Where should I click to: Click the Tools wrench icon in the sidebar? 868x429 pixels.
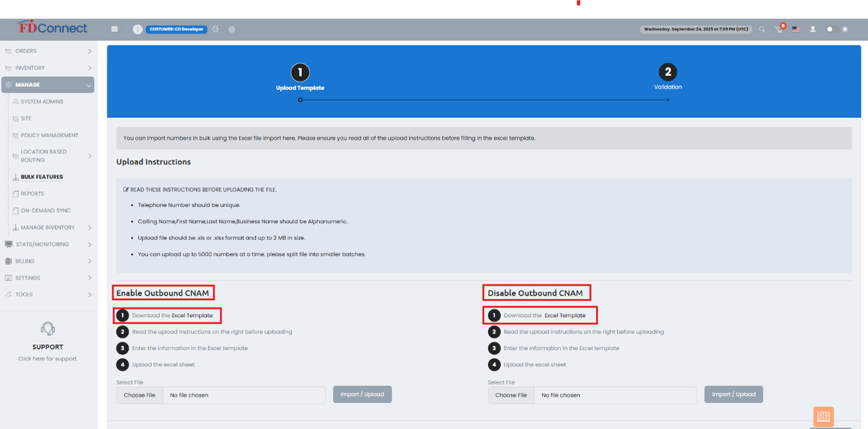click(8, 294)
